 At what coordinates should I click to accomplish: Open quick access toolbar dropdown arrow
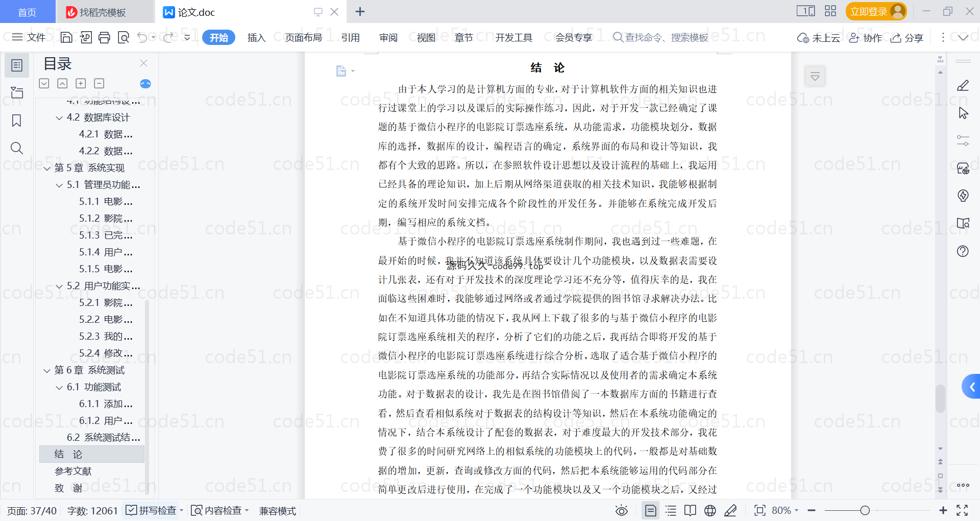(187, 37)
